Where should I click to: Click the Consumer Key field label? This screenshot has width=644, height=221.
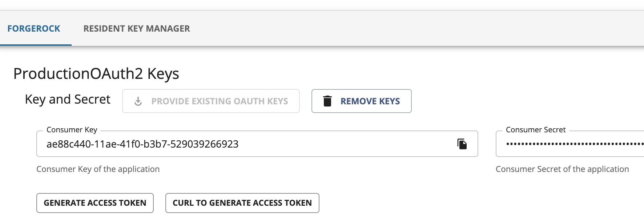coord(72,130)
